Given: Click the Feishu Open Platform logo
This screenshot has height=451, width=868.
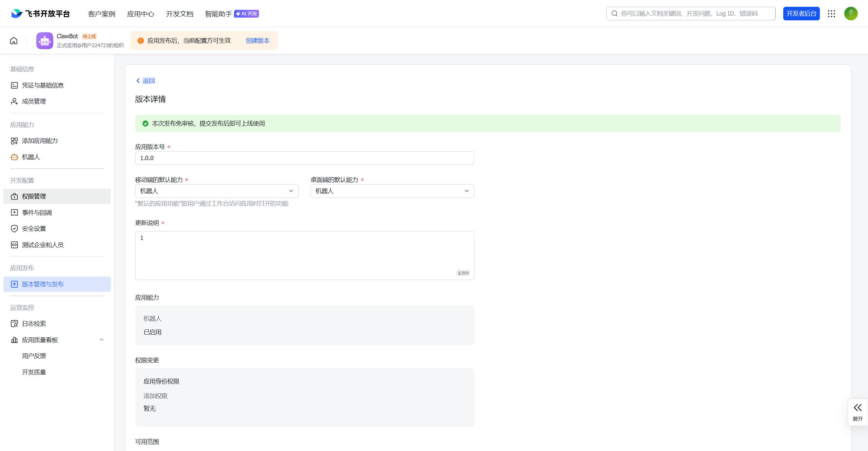Looking at the screenshot, I should click(x=41, y=14).
